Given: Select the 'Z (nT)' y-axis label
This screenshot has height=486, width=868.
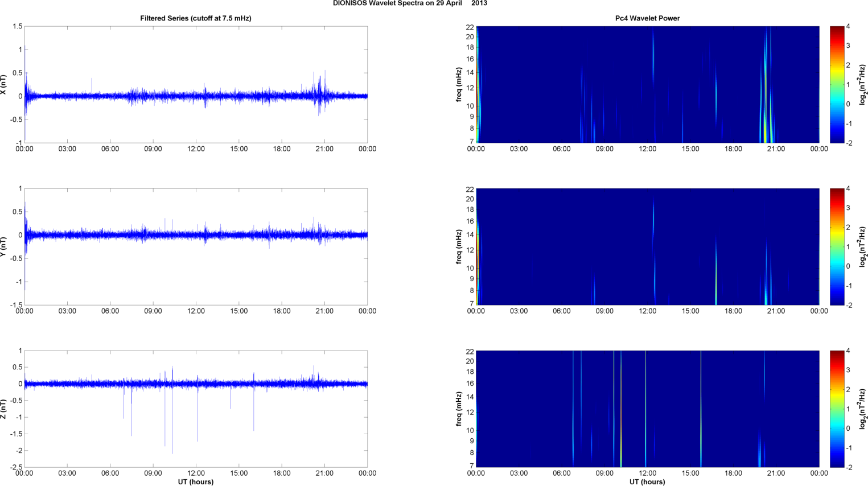Looking at the screenshot, I should [x=3, y=409].
